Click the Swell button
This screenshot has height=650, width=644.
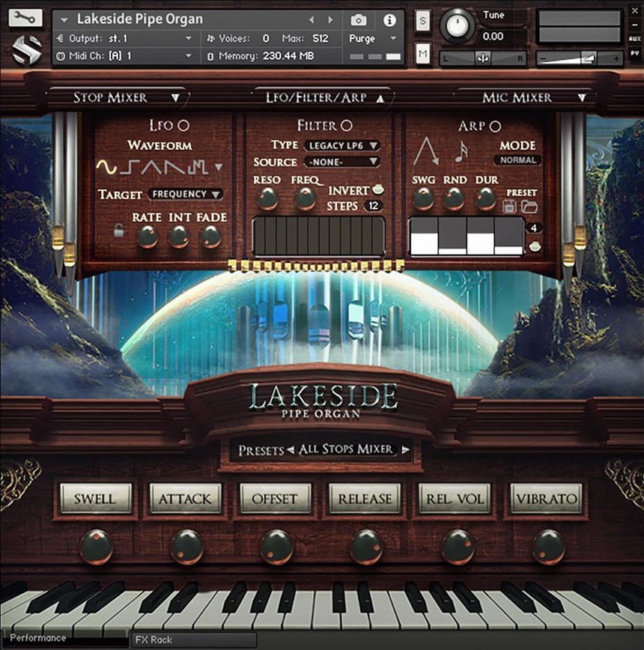[95, 499]
